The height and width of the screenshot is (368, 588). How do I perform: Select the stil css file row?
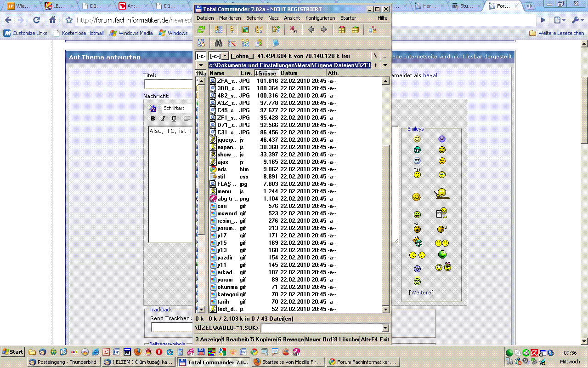pyautogui.click(x=296, y=177)
